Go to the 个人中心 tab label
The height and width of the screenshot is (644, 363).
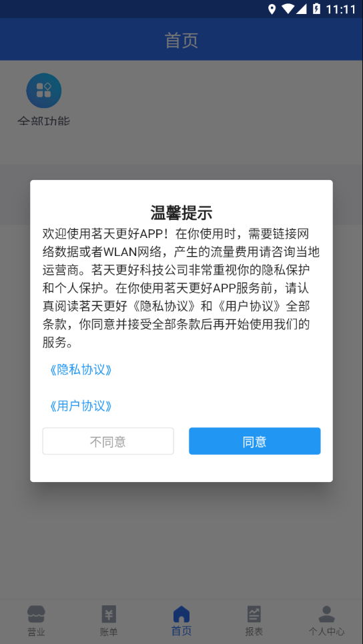326,632
